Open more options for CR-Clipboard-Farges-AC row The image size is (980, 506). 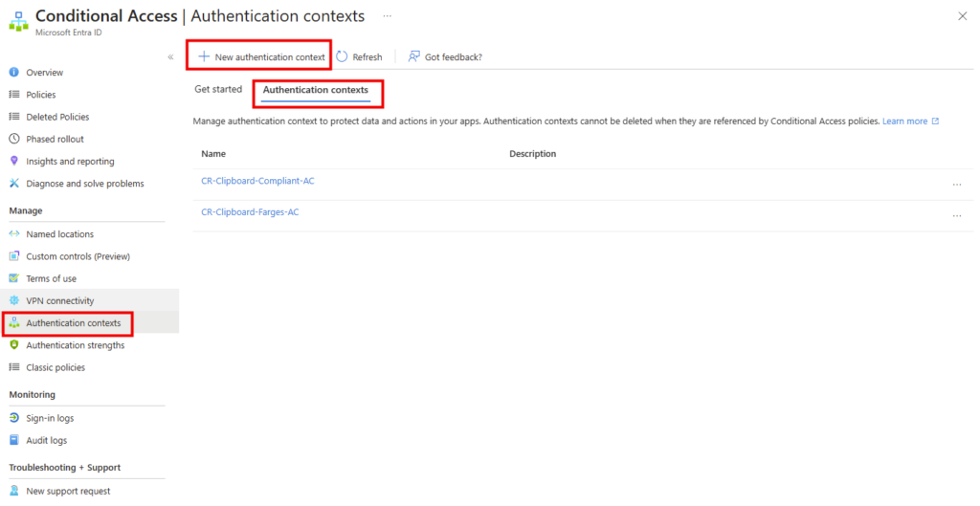click(x=957, y=216)
